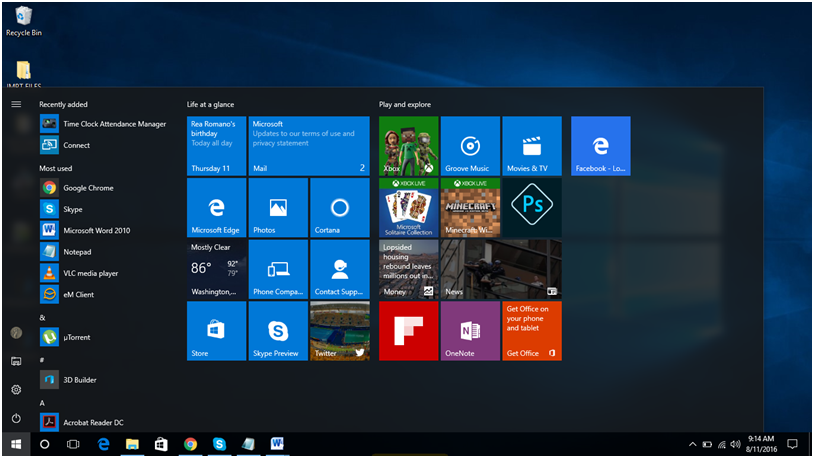Screen dimensions: 814x458
Task: Open network Wi-Fi icon in tray
Action: (722, 444)
